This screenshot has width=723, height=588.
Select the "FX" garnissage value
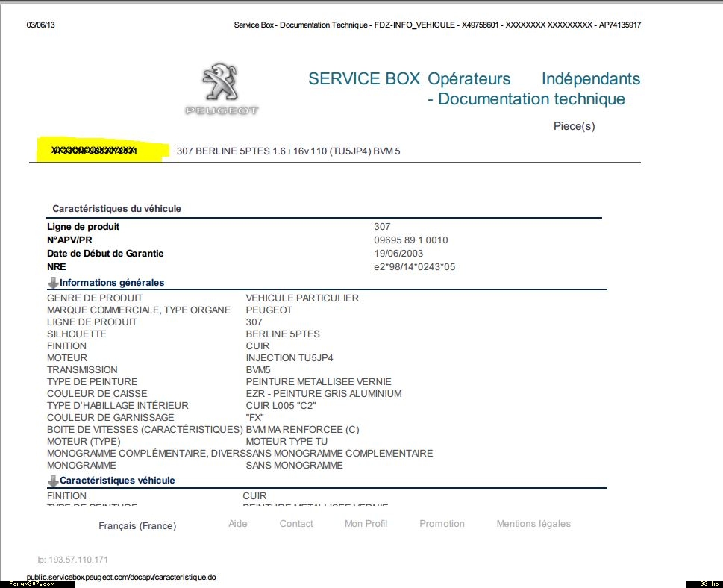254,418
